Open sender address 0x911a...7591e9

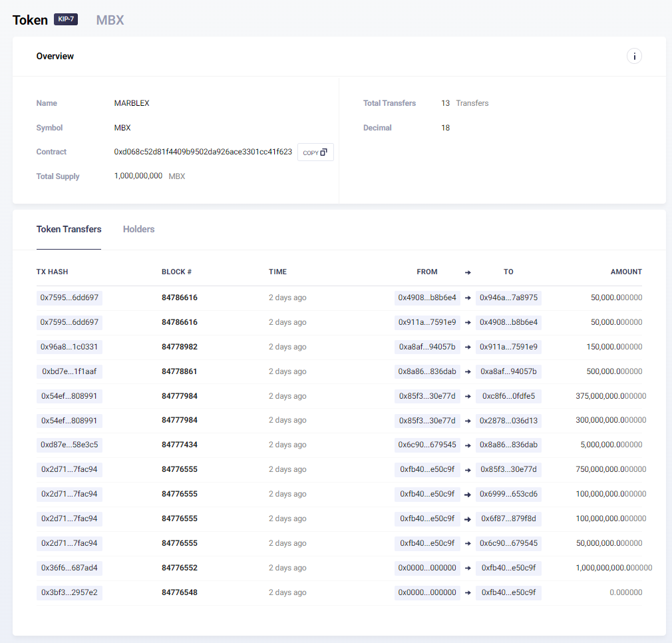click(x=427, y=322)
